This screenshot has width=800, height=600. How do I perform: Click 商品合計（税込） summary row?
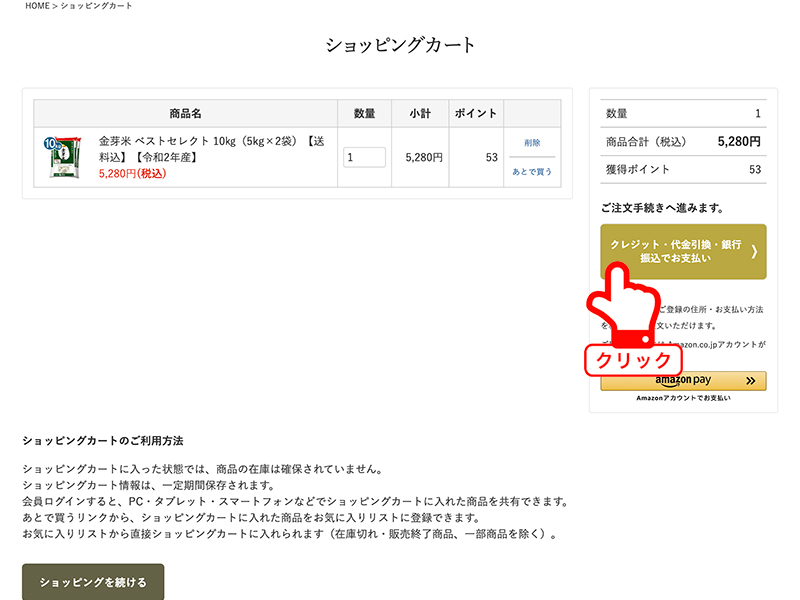pos(683,141)
